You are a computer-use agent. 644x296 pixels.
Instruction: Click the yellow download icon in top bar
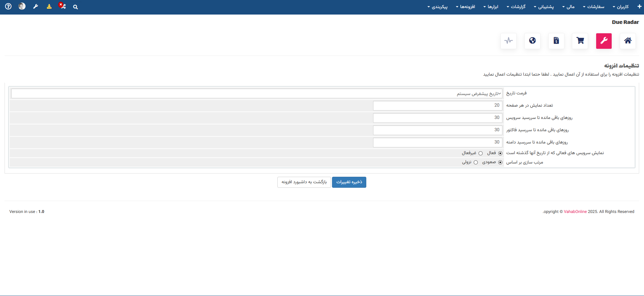pyautogui.click(x=49, y=6)
